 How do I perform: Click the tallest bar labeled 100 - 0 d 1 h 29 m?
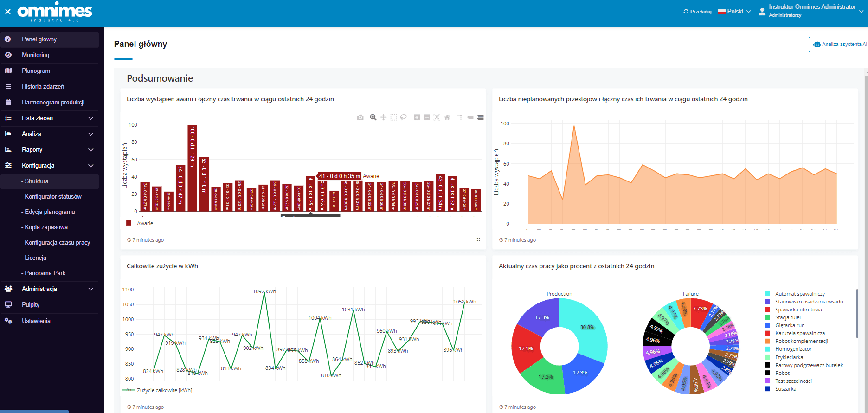coord(192,168)
